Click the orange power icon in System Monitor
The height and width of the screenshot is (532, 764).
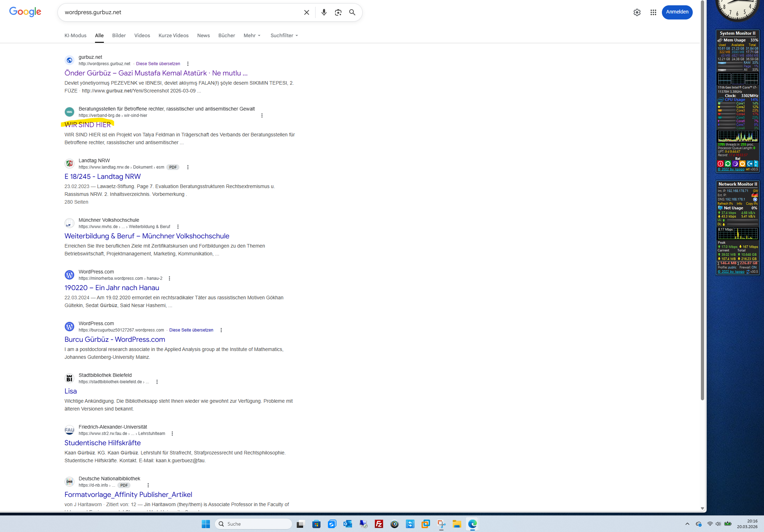(742, 164)
